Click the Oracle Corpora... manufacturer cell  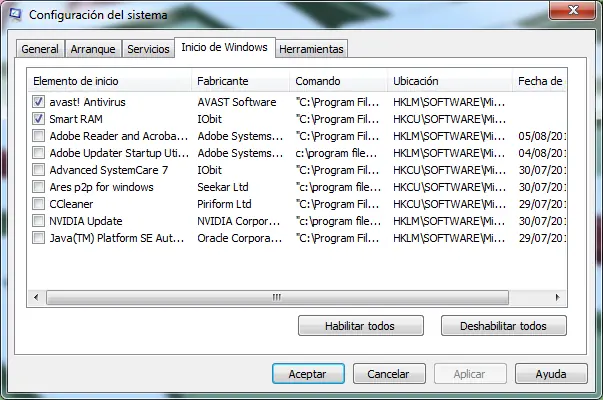tap(240, 238)
